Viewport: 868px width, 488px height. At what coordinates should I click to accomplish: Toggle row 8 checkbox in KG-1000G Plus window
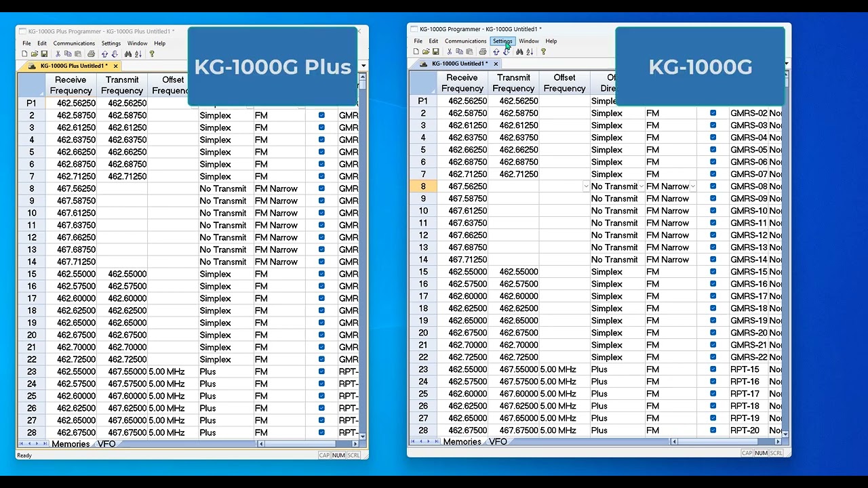point(321,188)
